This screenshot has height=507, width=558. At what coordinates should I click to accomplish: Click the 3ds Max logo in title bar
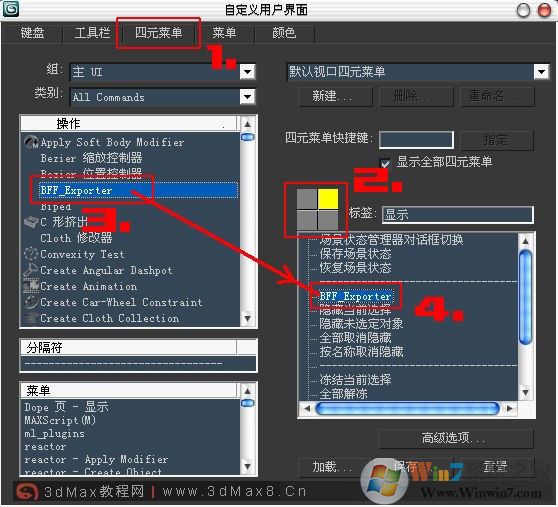coord(11,9)
